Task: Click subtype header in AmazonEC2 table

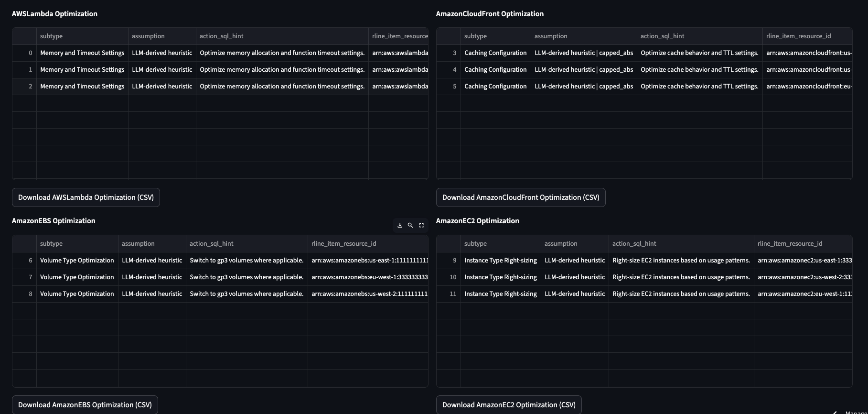Action: (501, 244)
